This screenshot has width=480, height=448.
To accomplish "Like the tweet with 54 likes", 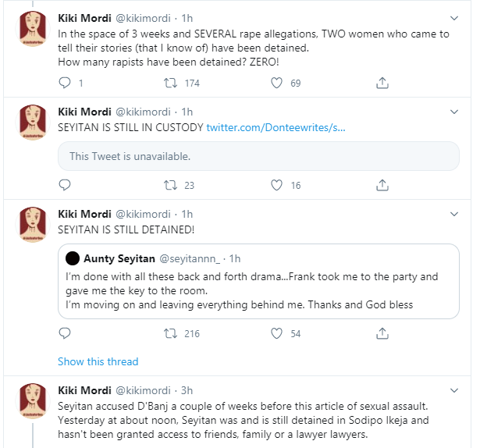I will click(x=276, y=333).
